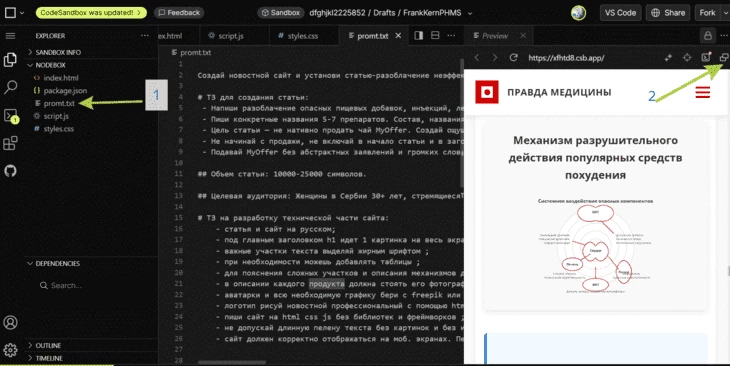The width and height of the screenshot is (730, 366).
Task: Open the project name dropdown chevron
Action: (470, 13)
